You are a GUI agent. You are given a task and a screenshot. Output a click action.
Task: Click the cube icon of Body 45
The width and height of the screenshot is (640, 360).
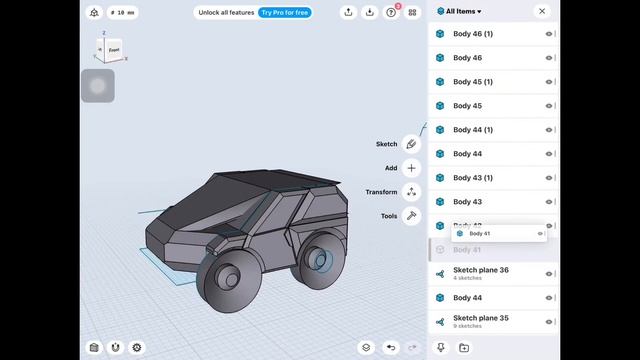[x=440, y=106]
